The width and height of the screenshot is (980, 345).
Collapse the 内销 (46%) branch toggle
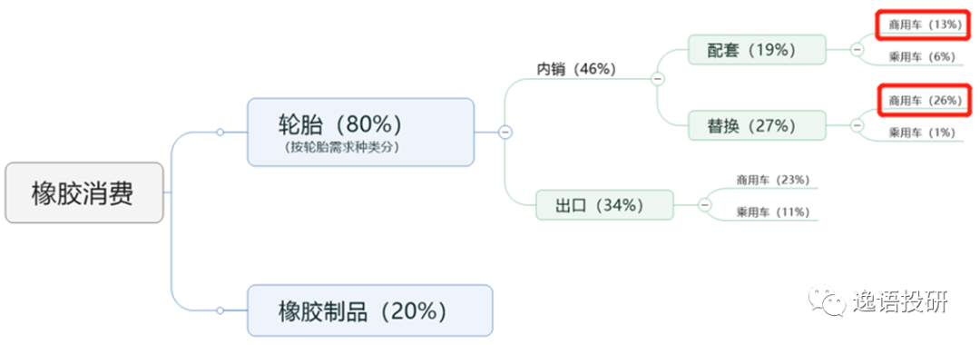(658, 79)
